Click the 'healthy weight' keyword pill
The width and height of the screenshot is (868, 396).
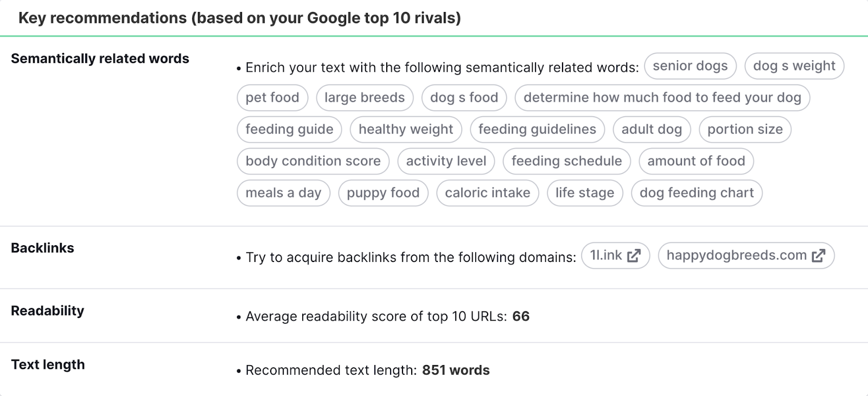[x=406, y=129]
